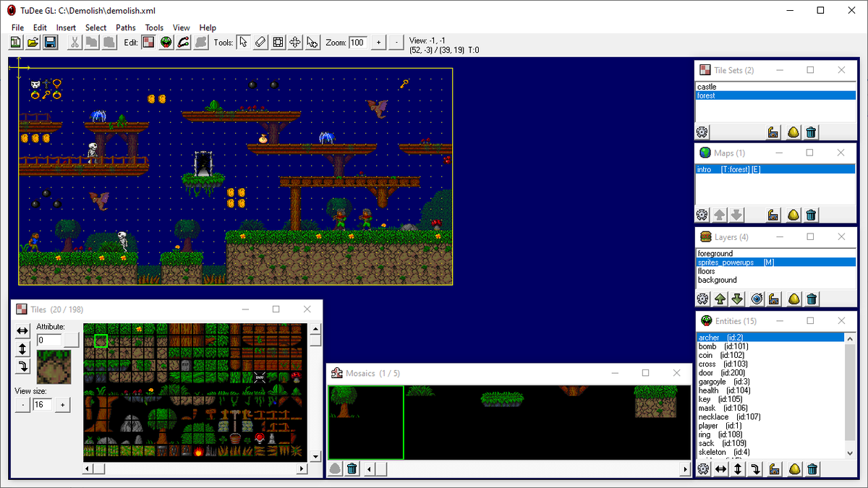This screenshot has height=488, width=868.
Task: Click the tile Attribute input field
Action: (49, 340)
